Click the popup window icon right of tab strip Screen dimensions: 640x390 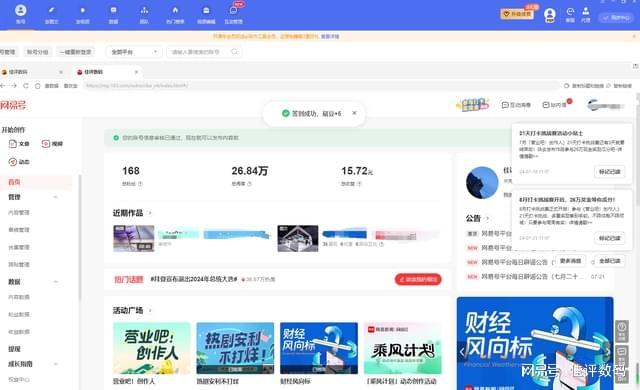point(636,66)
